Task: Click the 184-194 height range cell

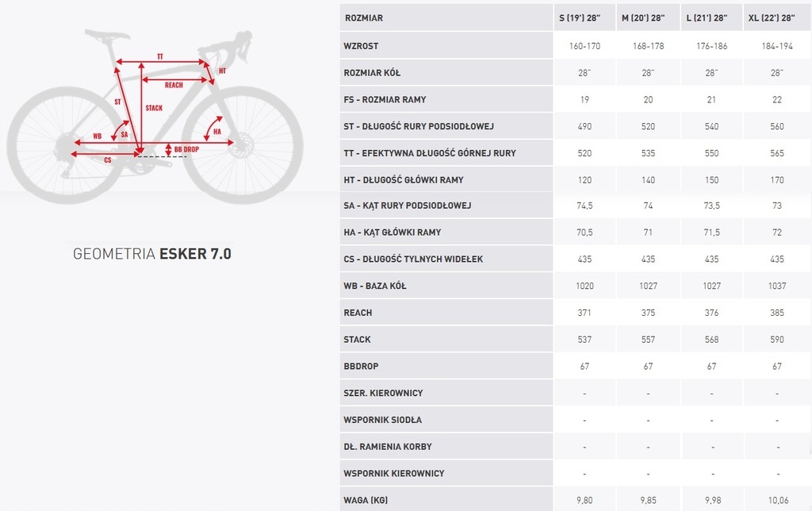Action: click(x=776, y=46)
